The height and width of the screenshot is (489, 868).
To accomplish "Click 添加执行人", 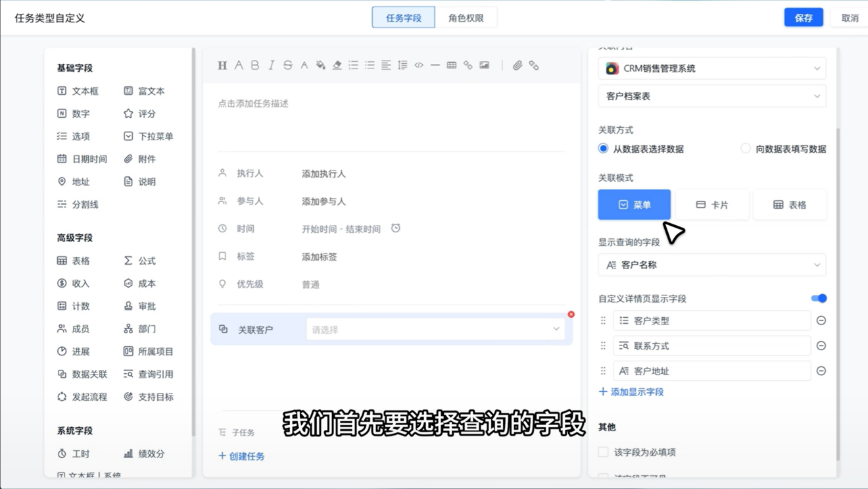I will coord(324,174).
